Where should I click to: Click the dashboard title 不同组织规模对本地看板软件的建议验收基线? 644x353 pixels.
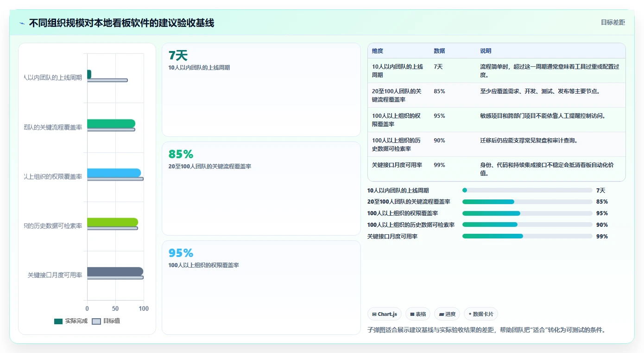point(121,23)
